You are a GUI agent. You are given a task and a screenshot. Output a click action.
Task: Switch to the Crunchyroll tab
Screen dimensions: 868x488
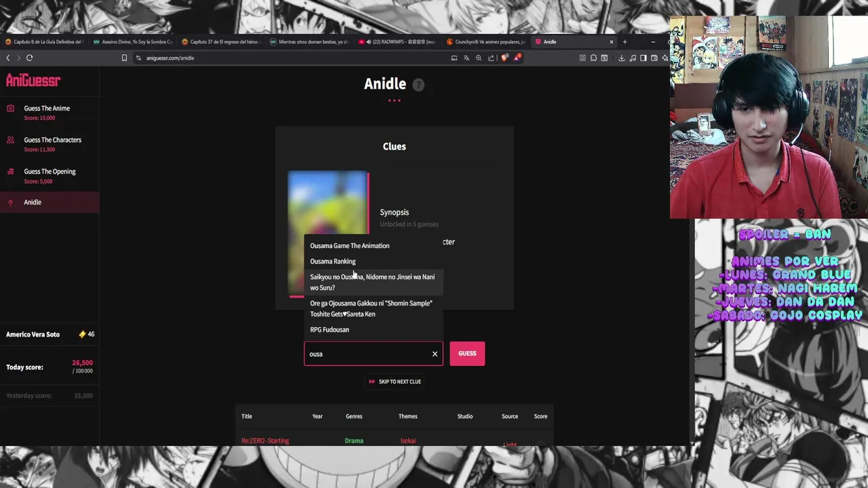tap(486, 42)
